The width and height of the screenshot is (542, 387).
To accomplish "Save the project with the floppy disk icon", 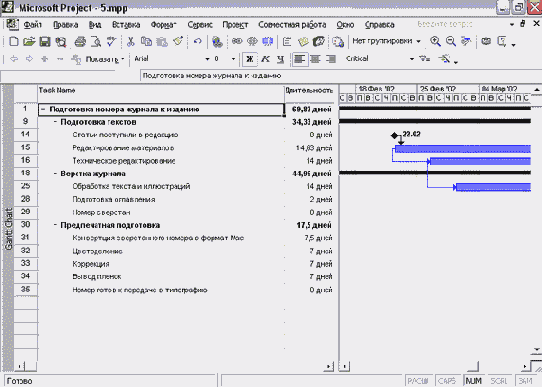I will point(45,42).
